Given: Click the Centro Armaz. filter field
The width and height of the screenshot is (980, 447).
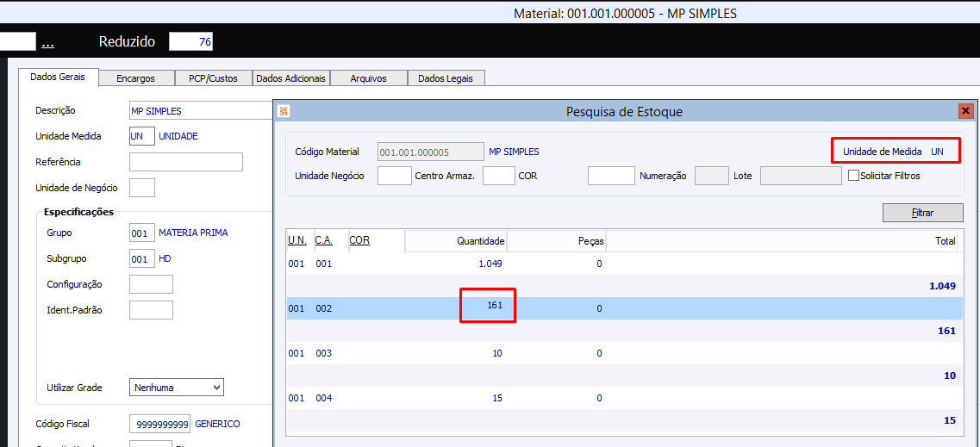Looking at the screenshot, I should 499,176.
